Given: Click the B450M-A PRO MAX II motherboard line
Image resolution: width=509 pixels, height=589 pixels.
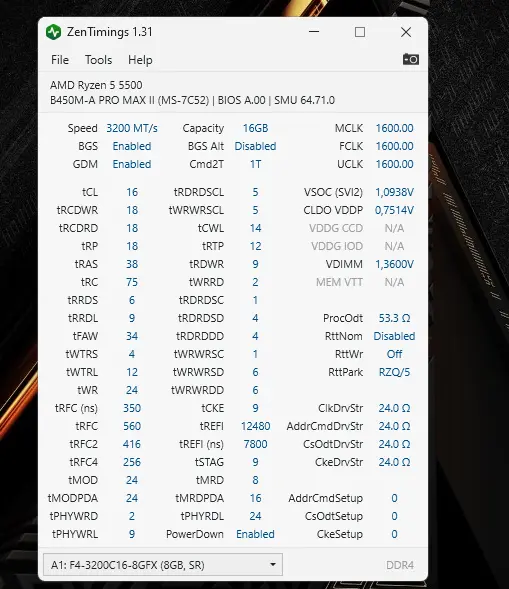Looking at the screenshot, I should (x=192, y=100).
